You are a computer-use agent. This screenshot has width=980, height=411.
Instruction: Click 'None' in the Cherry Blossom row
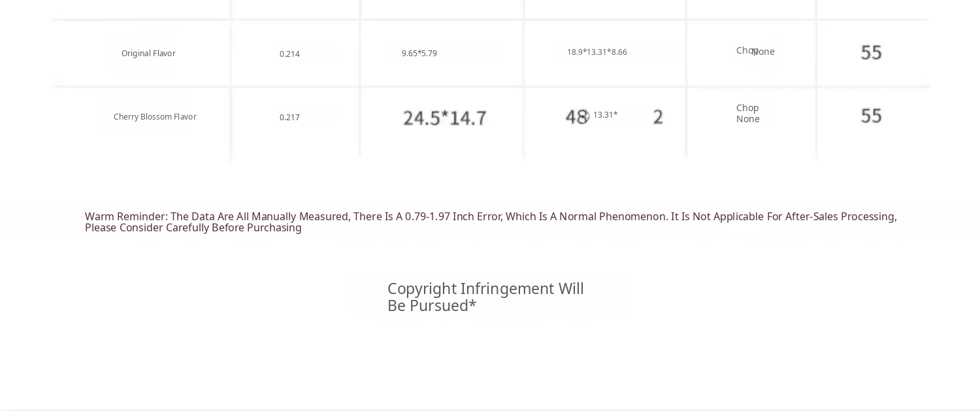[747, 119]
